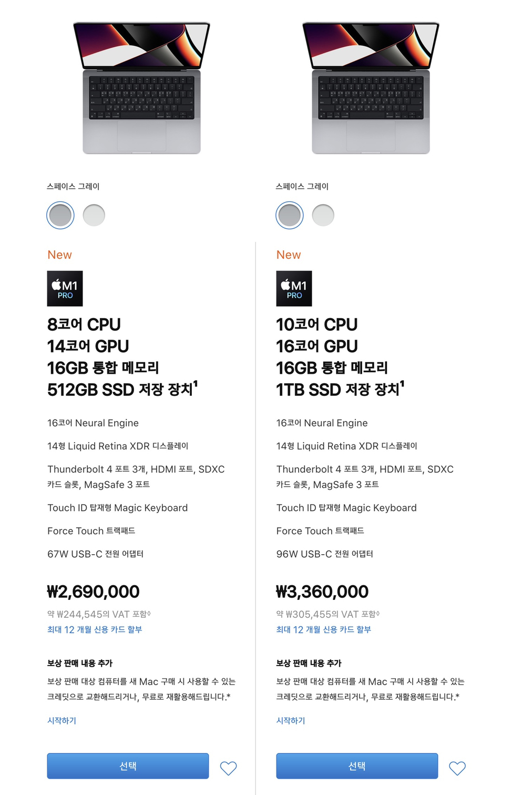Click the left MacBook Pro product image

coord(141,88)
